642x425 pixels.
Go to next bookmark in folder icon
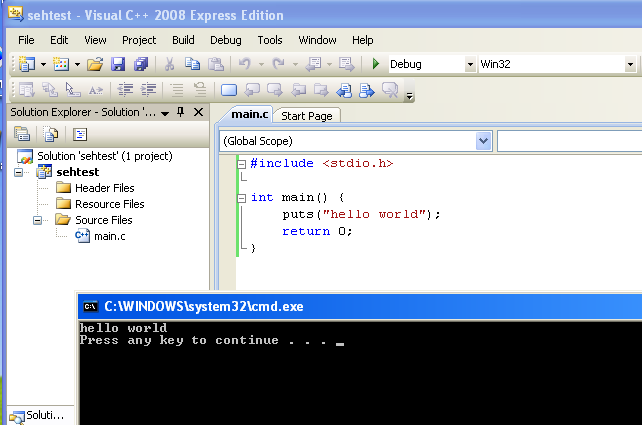[321, 90]
